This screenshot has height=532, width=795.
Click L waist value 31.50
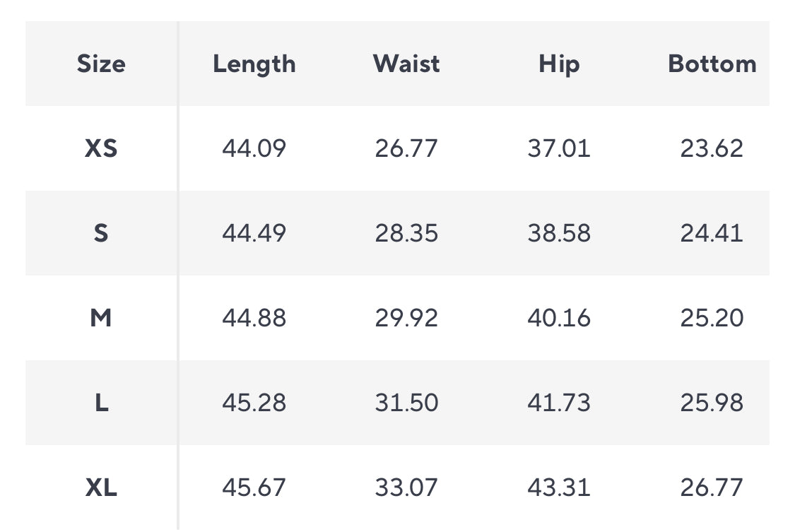pos(406,403)
